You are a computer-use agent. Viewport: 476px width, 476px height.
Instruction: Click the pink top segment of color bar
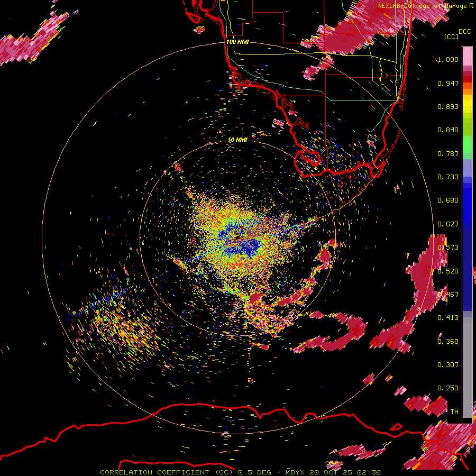467,56
